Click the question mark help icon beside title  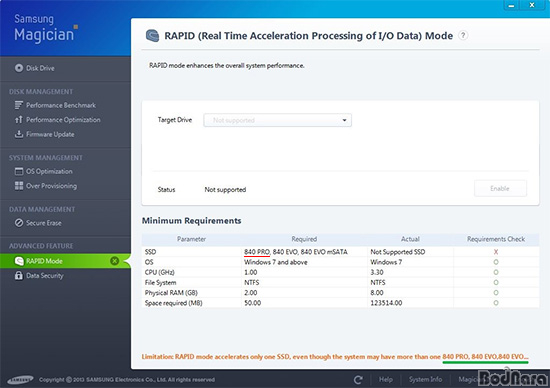coord(463,35)
